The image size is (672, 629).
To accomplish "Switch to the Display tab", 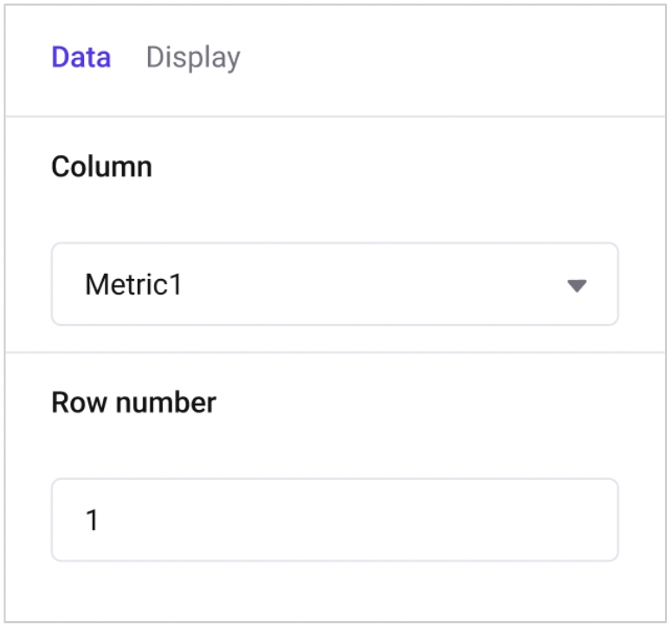I will (192, 57).
